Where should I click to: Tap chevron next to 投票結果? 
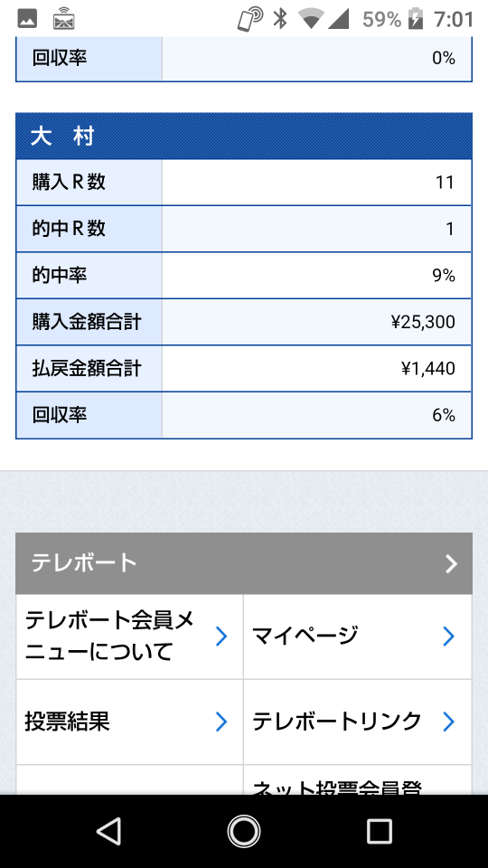221,722
